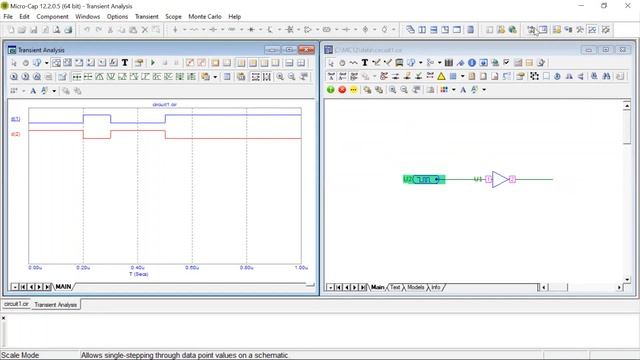640x360 pixels.
Task: Open dropdown arrow next to Ground component icon
Action: coord(184,30)
